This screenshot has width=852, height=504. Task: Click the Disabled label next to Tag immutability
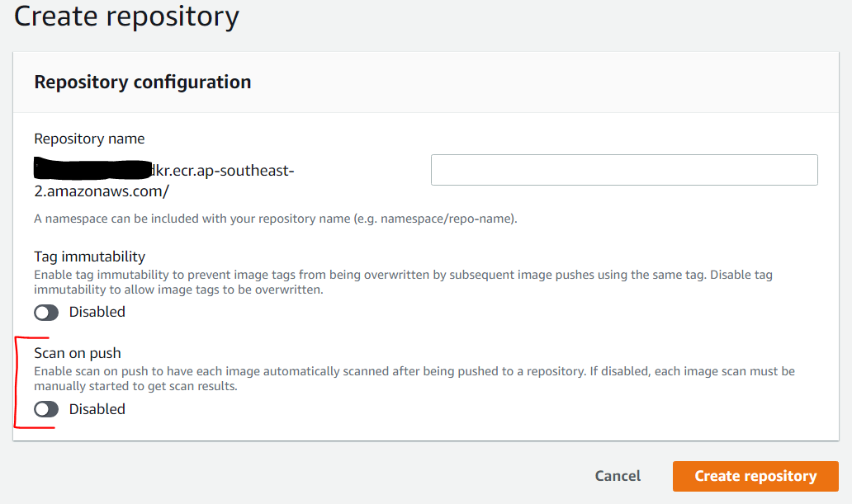pos(97,312)
